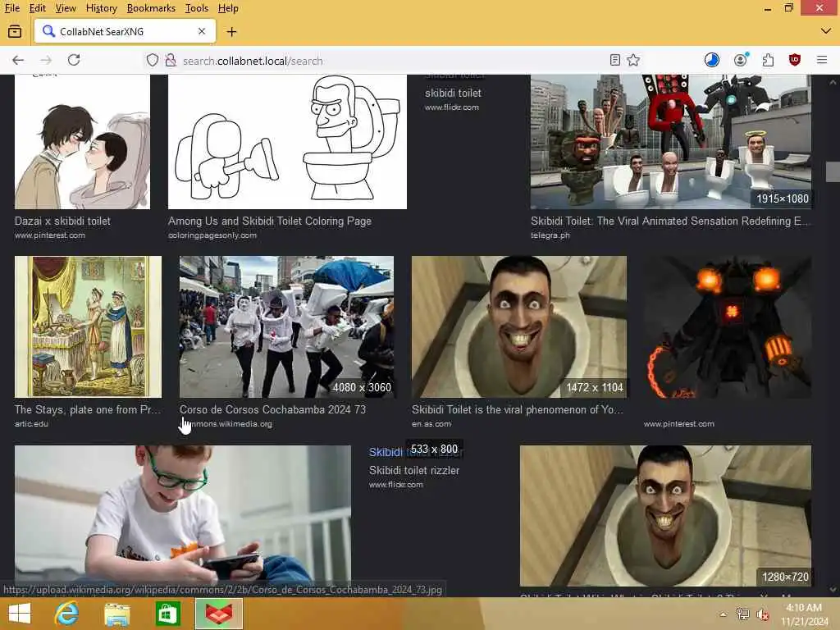
Task: Click 'The Stays, plate one from' title
Action: pos(87,409)
